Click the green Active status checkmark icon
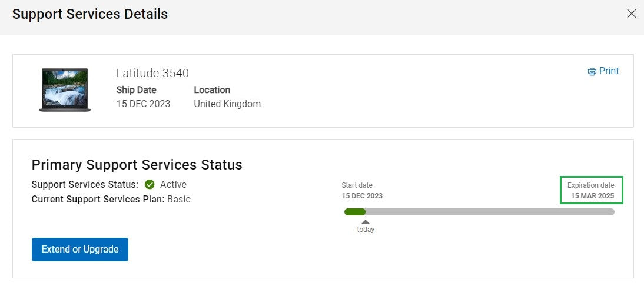The width and height of the screenshot is (644, 289). pyautogui.click(x=150, y=185)
